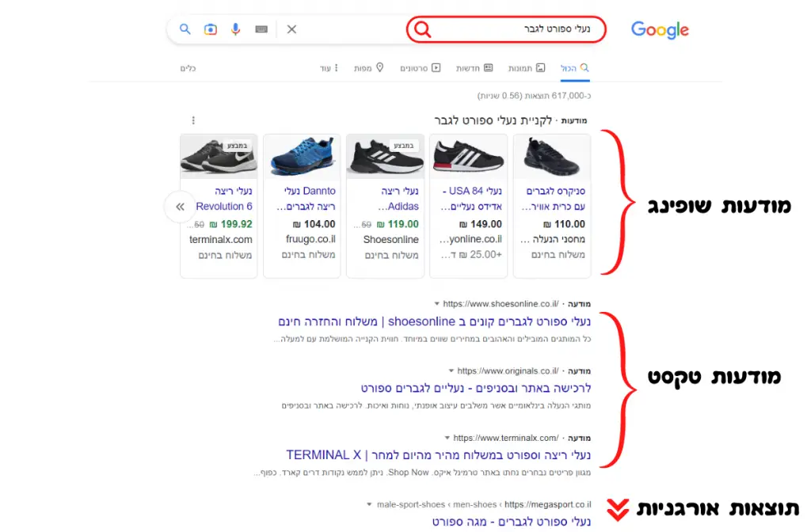The height and width of the screenshot is (532, 811).
Task: Click the terminalx.com seller name
Action: click(221, 240)
